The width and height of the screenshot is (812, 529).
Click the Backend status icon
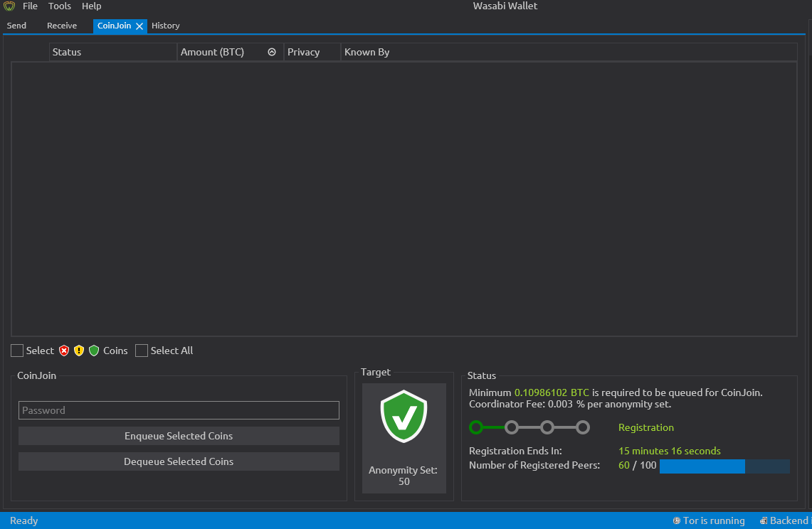764,520
